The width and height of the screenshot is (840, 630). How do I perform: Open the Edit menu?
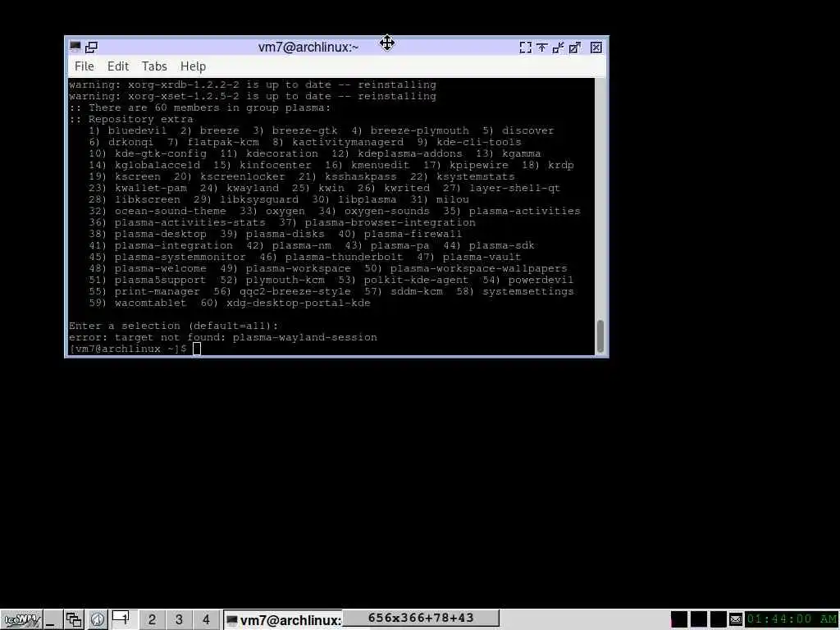tap(118, 66)
